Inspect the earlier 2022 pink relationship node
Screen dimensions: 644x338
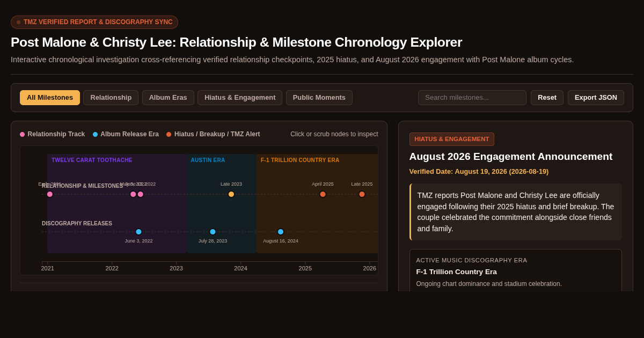tap(133, 194)
